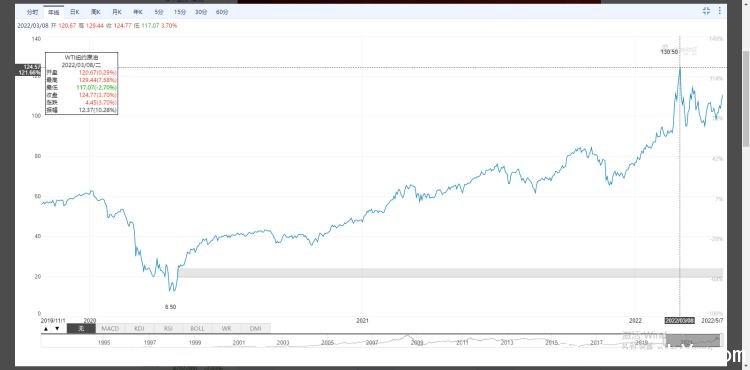Enable the MACD indicator
The height and width of the screenshot is (370, 750).
coord(110,328)
